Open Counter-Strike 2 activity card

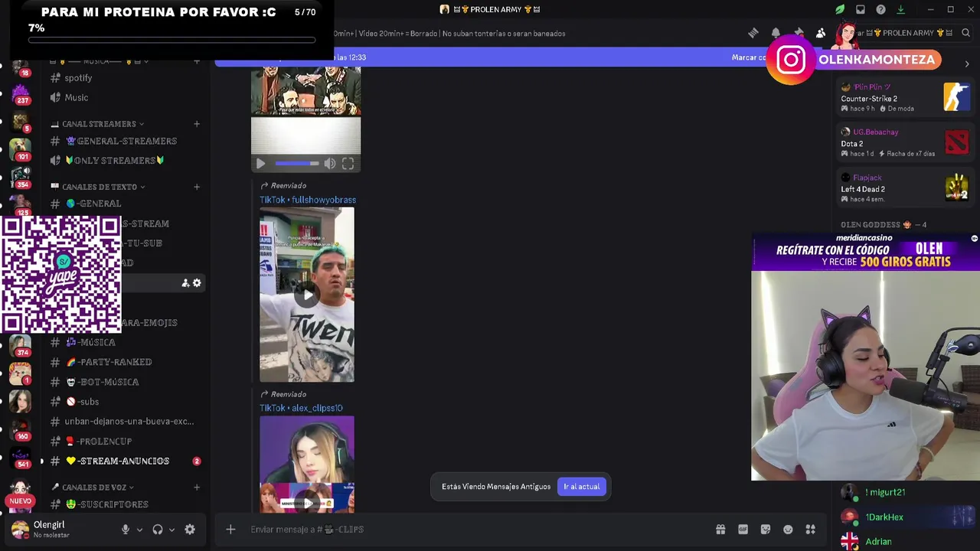point(904,98)
